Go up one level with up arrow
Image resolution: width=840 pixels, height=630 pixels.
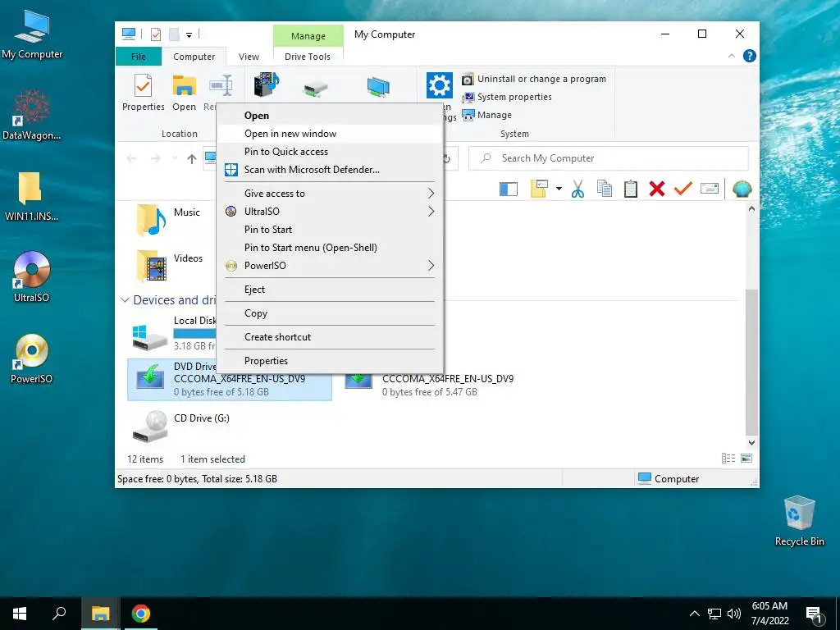pos(192,158)
